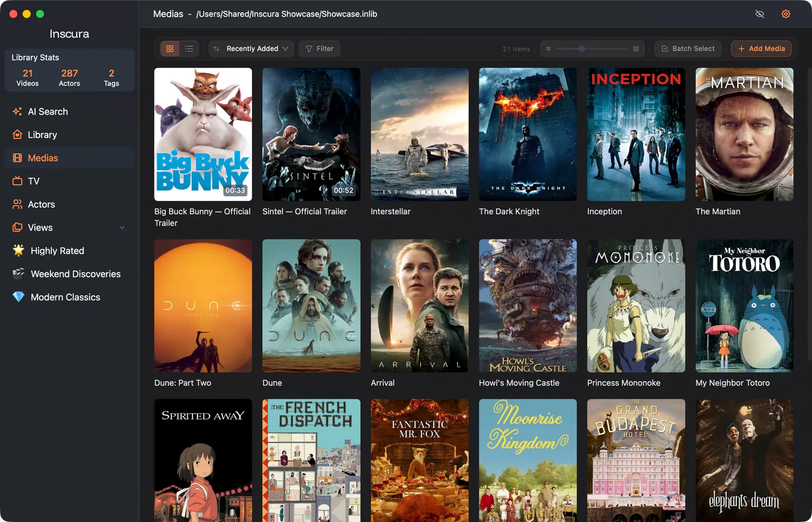Open the Interstellar poster
The width and height of the screenshot is (812, 522).
coord(420,134)
